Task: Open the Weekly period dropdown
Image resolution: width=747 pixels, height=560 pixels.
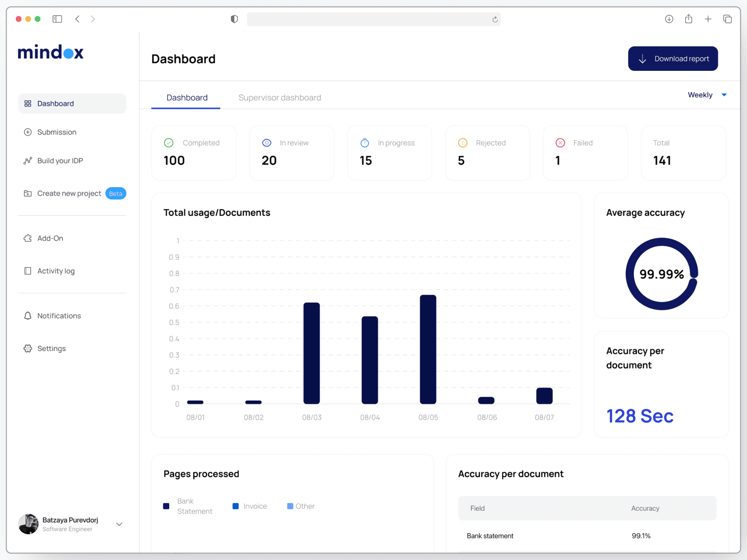Action: [x=707, y=95]
